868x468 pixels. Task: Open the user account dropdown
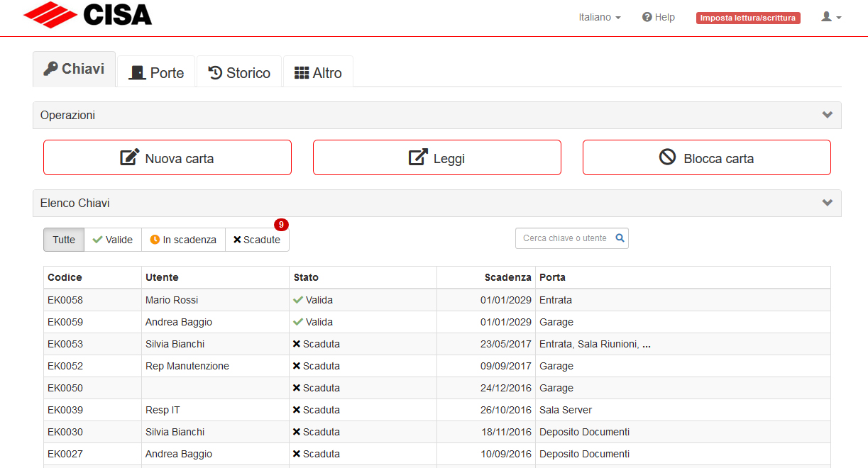pos(831,16)
